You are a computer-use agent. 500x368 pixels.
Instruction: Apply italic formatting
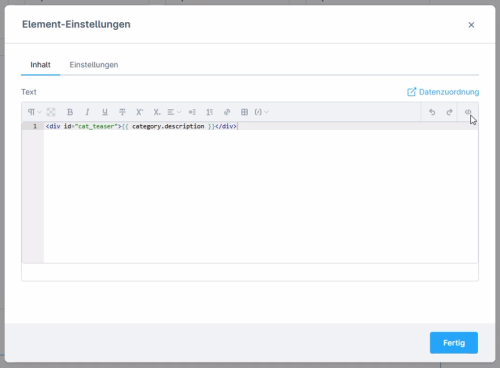[87, 112]
